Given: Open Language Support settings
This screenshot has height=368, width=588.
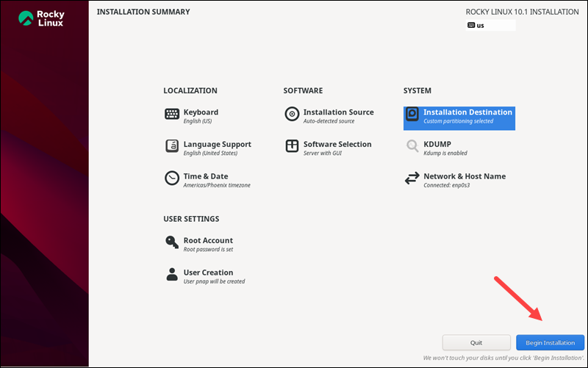Looking at the screenshot, I should pyautogui.click(x=217, y=144).
